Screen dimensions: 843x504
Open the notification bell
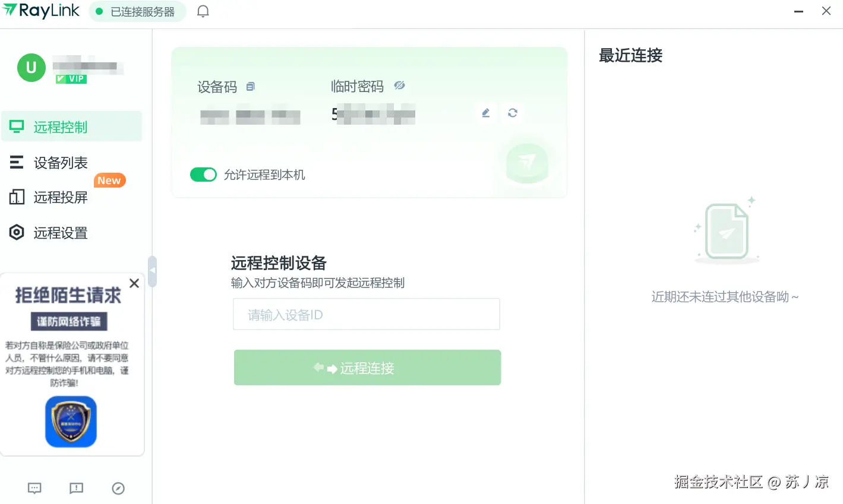(x=203, y=11)
